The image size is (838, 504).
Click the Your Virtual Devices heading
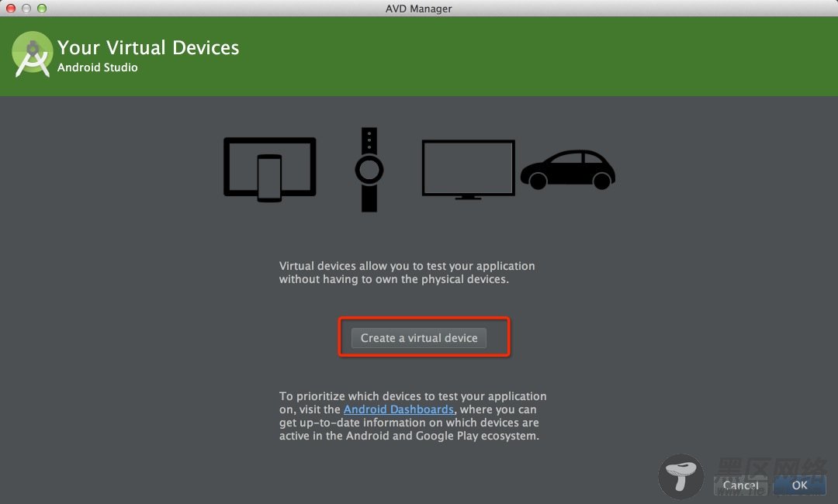pyautogui.click(x=148, y=47)
